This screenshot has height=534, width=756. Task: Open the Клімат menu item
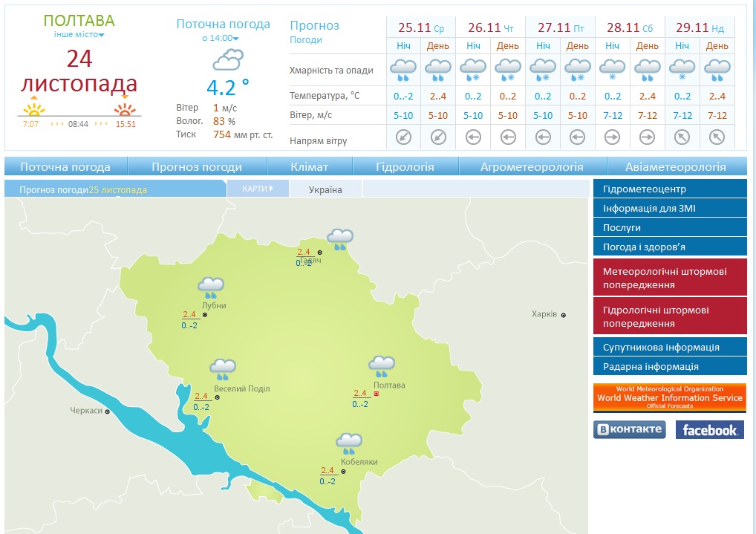[310, 167]
